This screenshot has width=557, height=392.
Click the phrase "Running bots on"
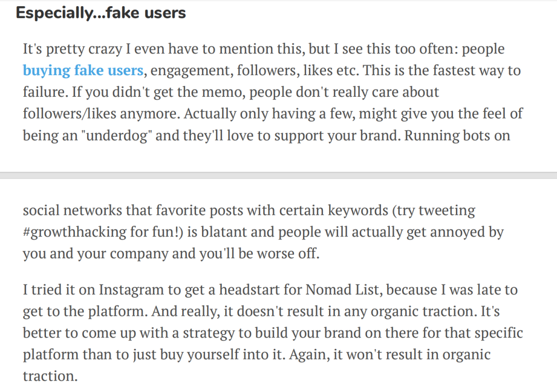click(x=457, y=135)
